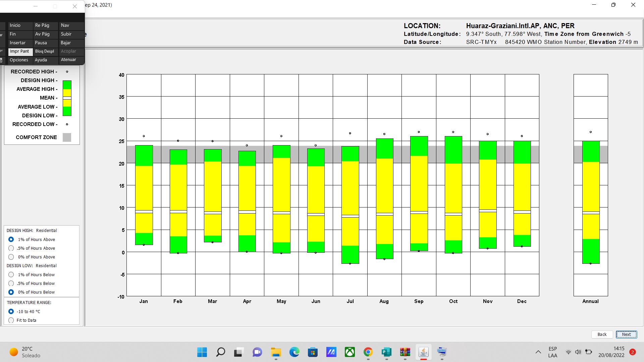Open WinRAR from the taskbar
Image resolution: width=644 pixels, height=362 pixels.
coord(405,352)
